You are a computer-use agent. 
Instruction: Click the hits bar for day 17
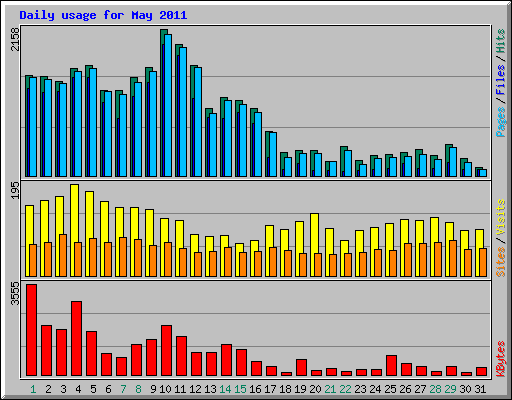point(269,154)
